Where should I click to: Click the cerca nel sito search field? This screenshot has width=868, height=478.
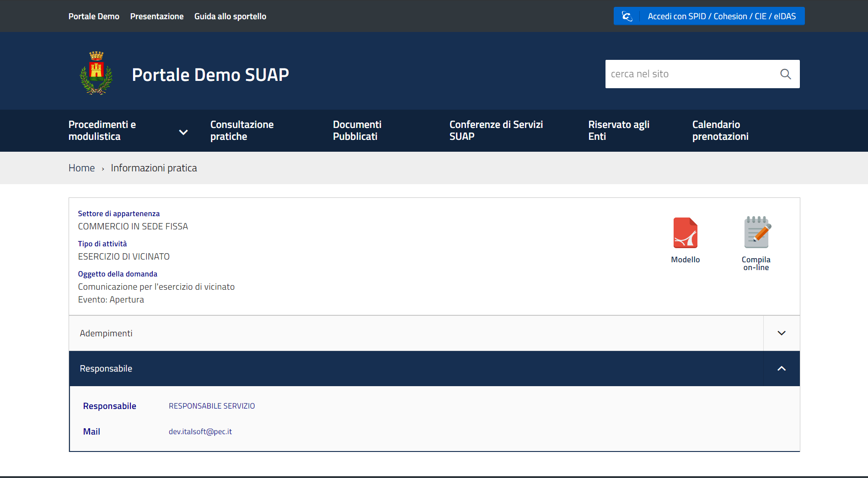coord(691,74)
